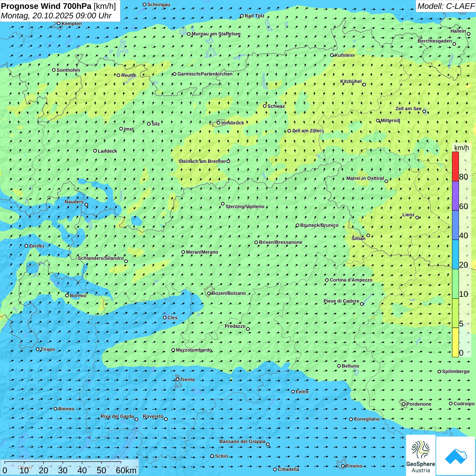The width and height of the screenshot is (476, 476).
Task: Click the Kufstein city marker
Action: coord(332,55)
